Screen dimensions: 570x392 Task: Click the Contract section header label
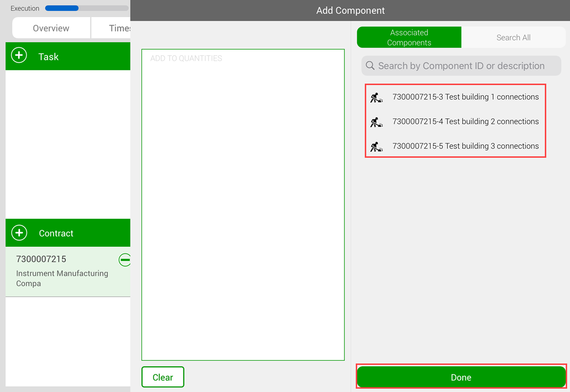(x=56, y=233)
